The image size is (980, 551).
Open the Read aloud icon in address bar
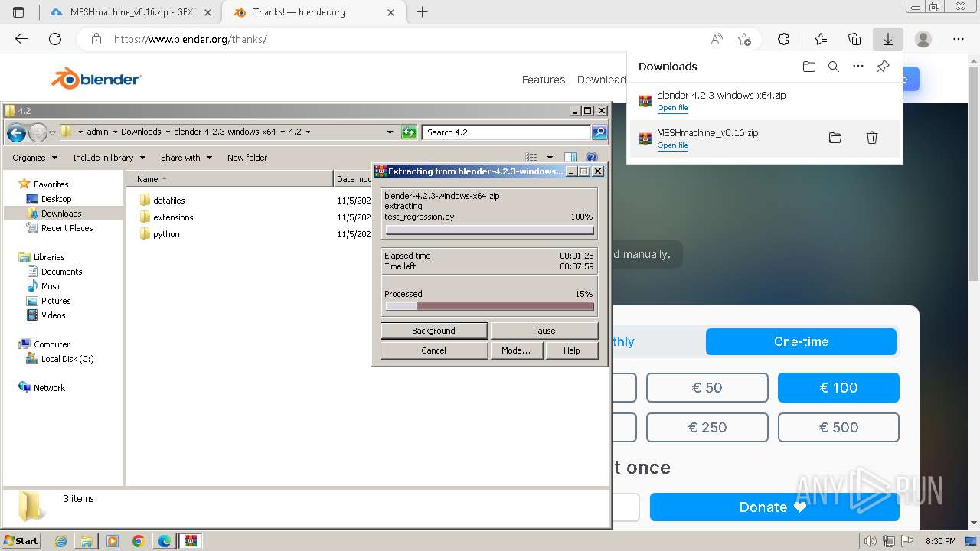click(717, 39)
